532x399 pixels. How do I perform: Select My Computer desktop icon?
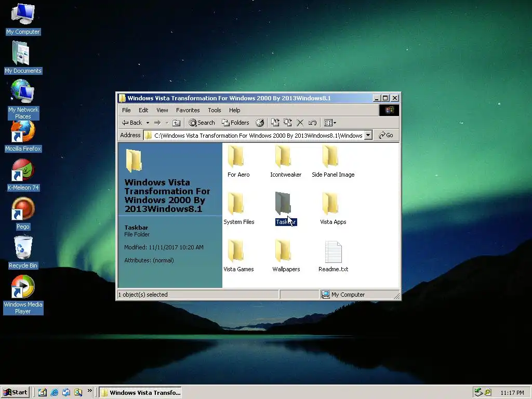(23, 19)
